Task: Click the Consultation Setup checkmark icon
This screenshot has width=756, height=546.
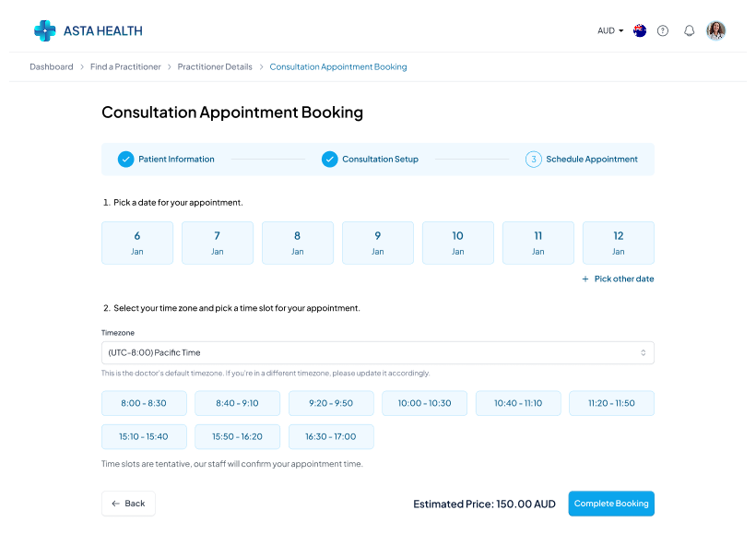Action: [x=330, y=159]
